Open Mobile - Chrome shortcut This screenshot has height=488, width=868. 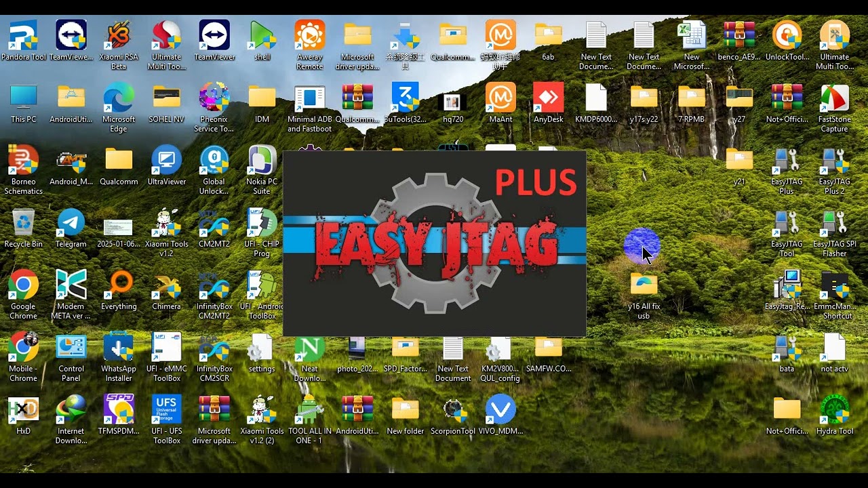[23, 357]
